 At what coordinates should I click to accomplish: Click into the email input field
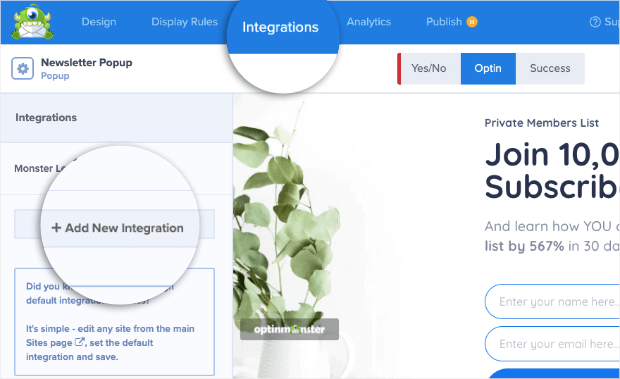click(x=552, y=344)
